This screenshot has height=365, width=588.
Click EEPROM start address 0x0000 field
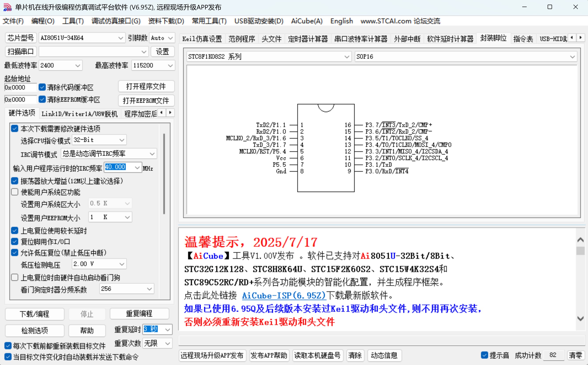pos(20,99)
